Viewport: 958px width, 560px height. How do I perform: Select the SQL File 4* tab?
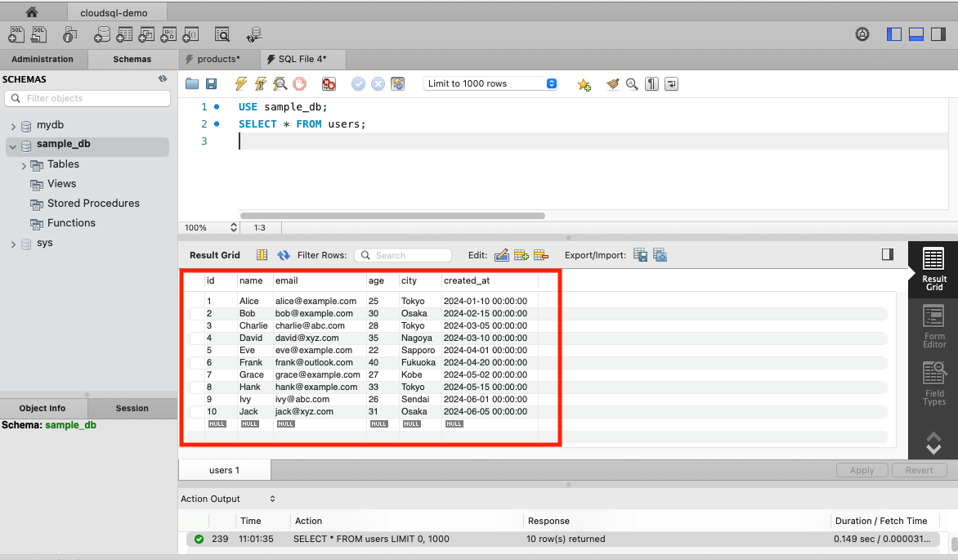pos(302,60)
